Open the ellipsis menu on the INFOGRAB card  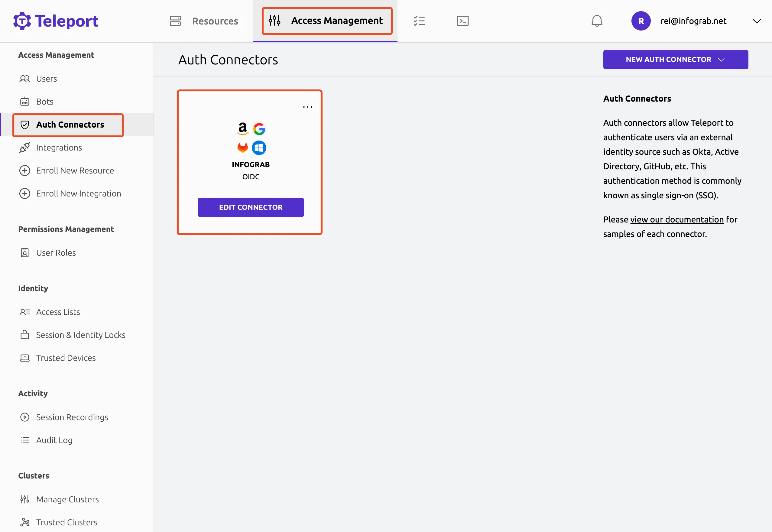pyautogui.click(x=307, y=107)
